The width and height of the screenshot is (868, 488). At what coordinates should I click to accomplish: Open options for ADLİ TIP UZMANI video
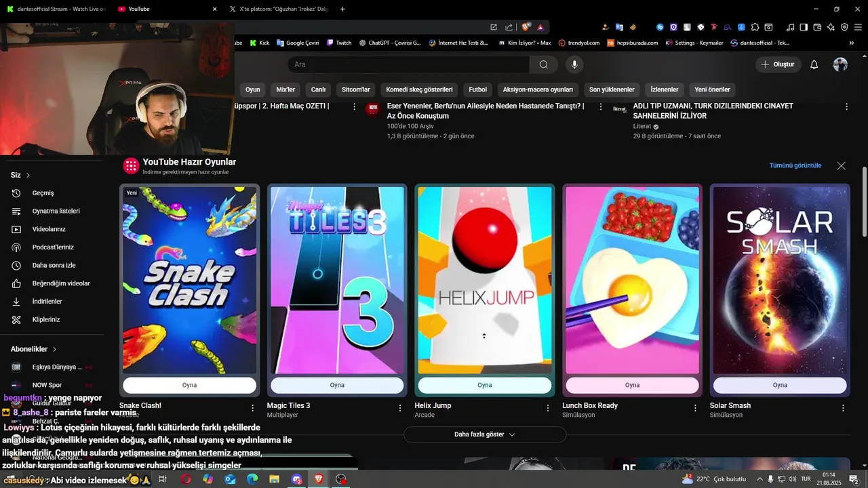coord(846,106)
